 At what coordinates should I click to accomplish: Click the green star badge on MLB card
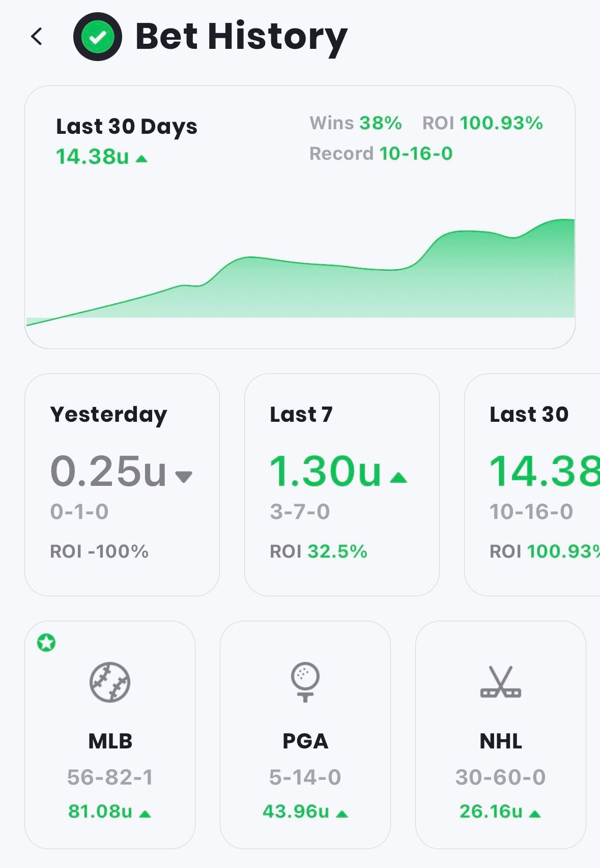tap(46, 643)
